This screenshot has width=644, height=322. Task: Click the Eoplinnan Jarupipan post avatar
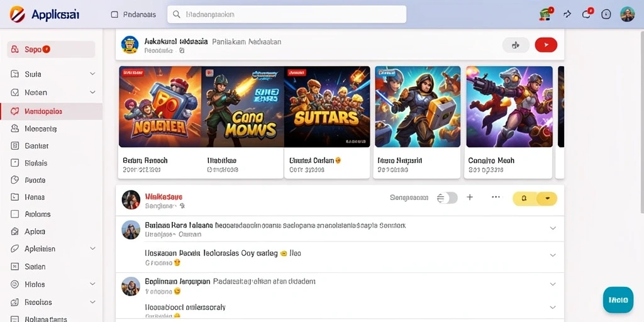point(131,286)
